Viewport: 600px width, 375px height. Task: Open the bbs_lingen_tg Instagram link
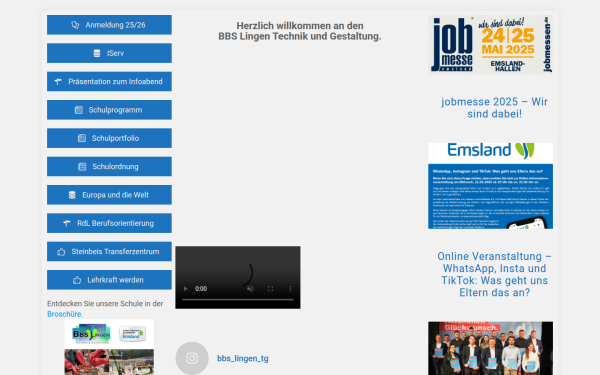point(243,359)
